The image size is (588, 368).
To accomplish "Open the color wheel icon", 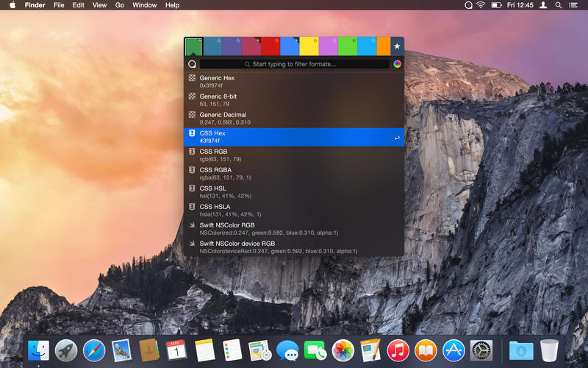I will 397,64.
